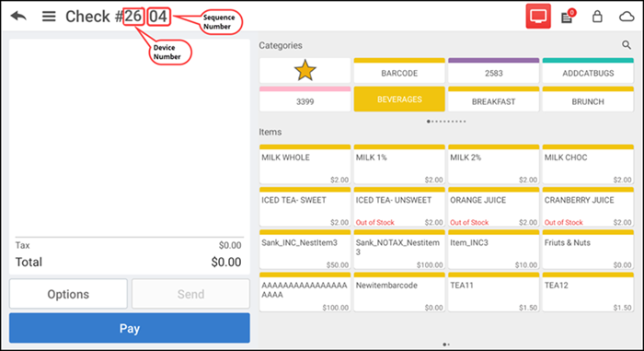Click the Send button

[x=190, y=294]
